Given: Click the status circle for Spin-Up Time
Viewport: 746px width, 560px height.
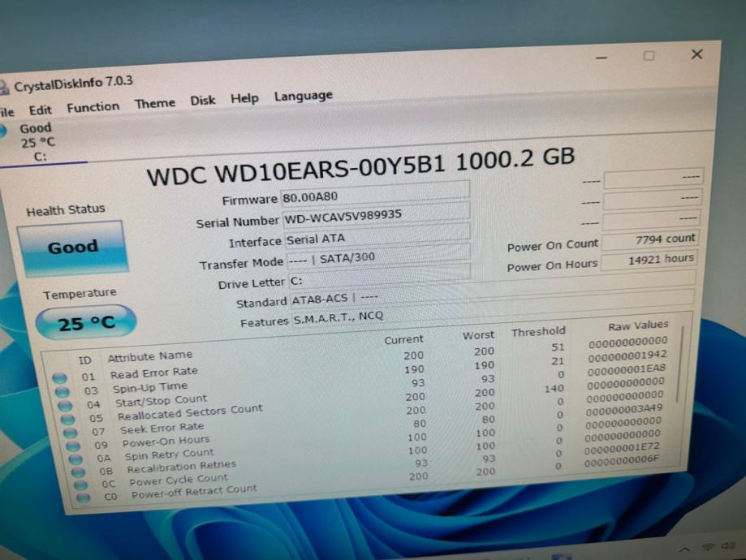Looking at the screenshot, I should [x=62, y=392].
